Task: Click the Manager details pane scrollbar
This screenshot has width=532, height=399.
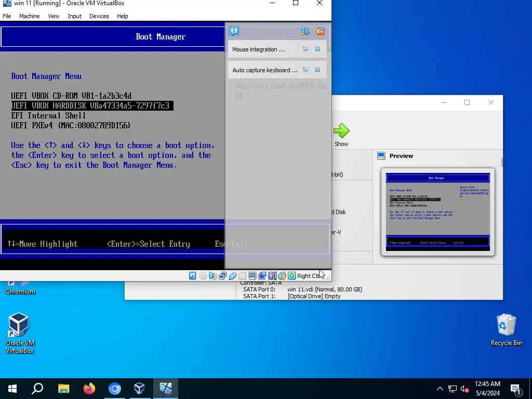Action: (501, 162)
